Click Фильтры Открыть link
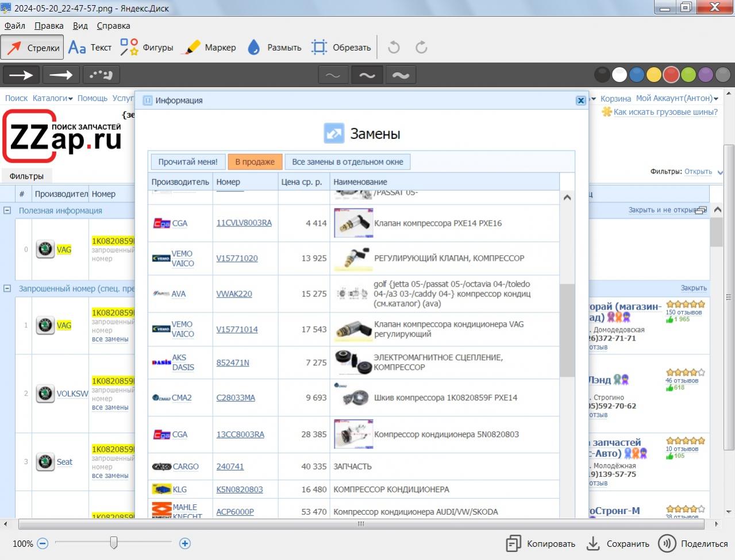This screenshot has height=560, width=735. point(698,172)
